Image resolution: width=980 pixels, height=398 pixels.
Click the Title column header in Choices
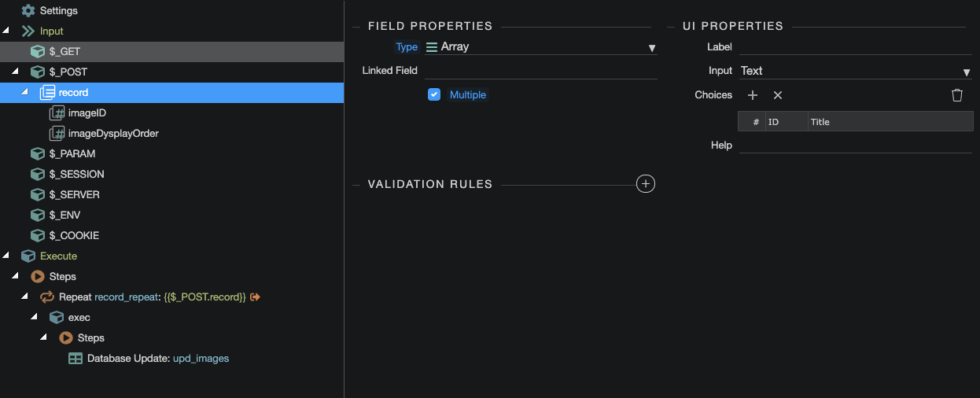click(820, 122)
